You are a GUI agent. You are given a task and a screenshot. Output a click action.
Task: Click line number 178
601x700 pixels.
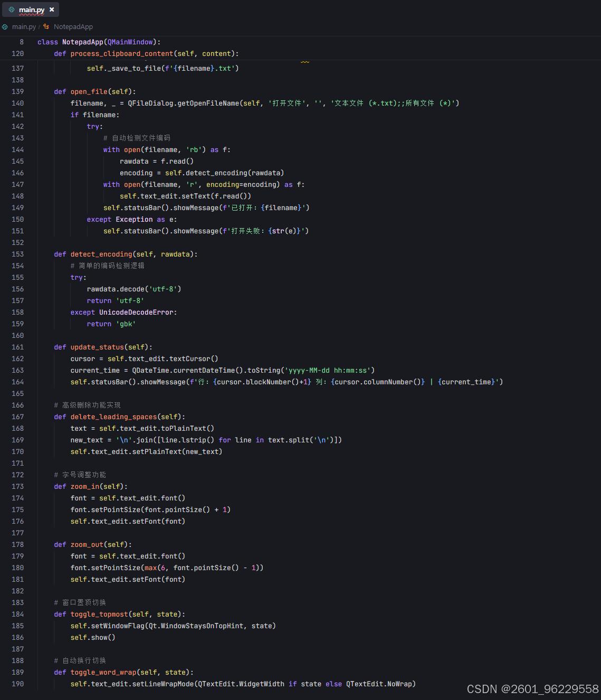(17, 544)
